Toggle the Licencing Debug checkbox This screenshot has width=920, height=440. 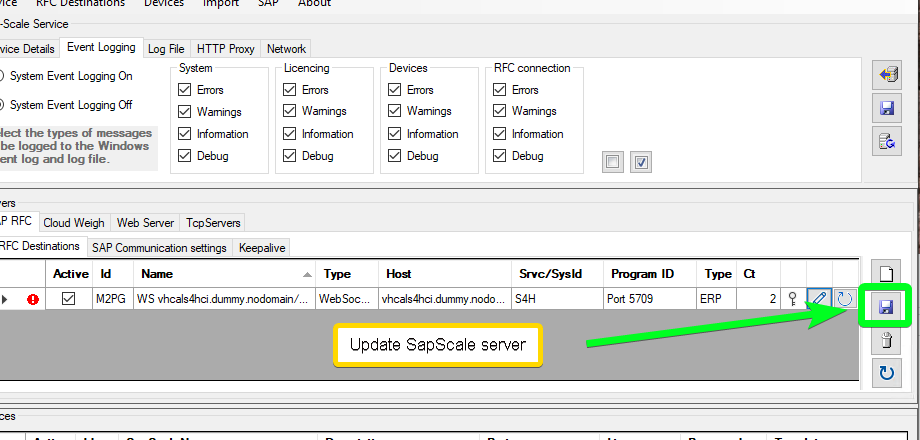pos(290,156)
